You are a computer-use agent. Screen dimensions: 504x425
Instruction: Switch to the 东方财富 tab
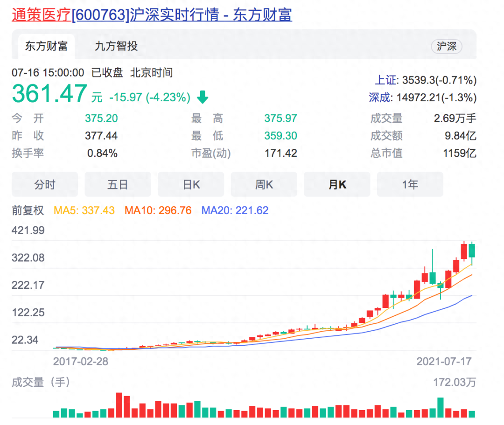tap(46, 46)
